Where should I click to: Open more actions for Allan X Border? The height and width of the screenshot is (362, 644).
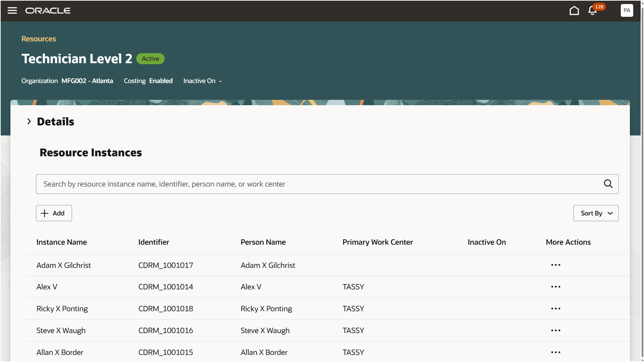pyautogui.click(x=556, y=352)
